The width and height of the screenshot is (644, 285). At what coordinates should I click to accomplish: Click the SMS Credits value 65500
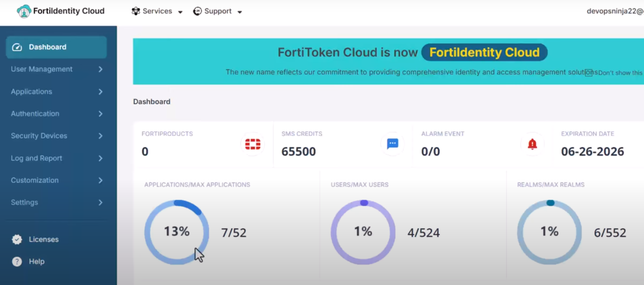pos(298,151)
